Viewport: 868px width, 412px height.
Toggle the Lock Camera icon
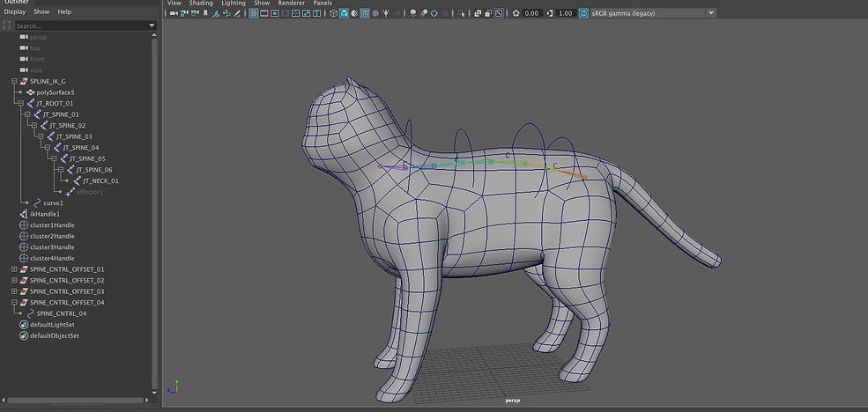(184, 13)
